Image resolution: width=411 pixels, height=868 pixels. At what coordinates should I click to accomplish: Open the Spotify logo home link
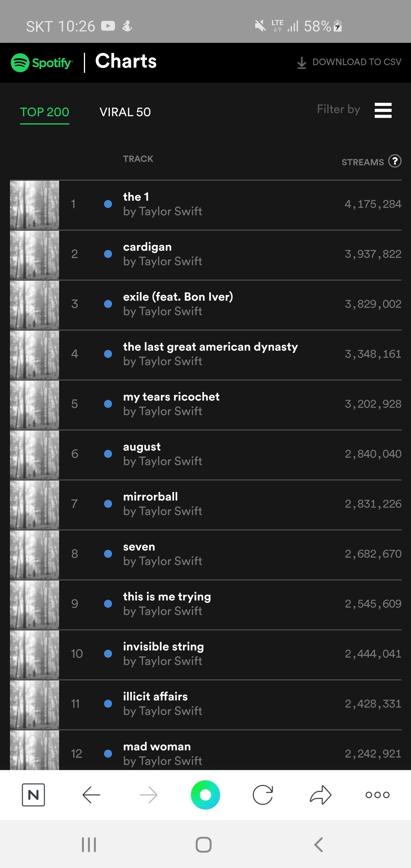[x=42, y=63]
